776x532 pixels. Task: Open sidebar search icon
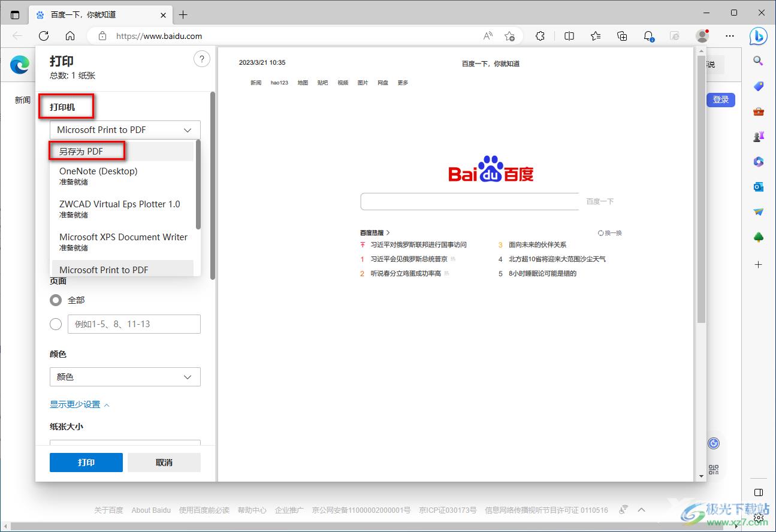pos(758,61)
